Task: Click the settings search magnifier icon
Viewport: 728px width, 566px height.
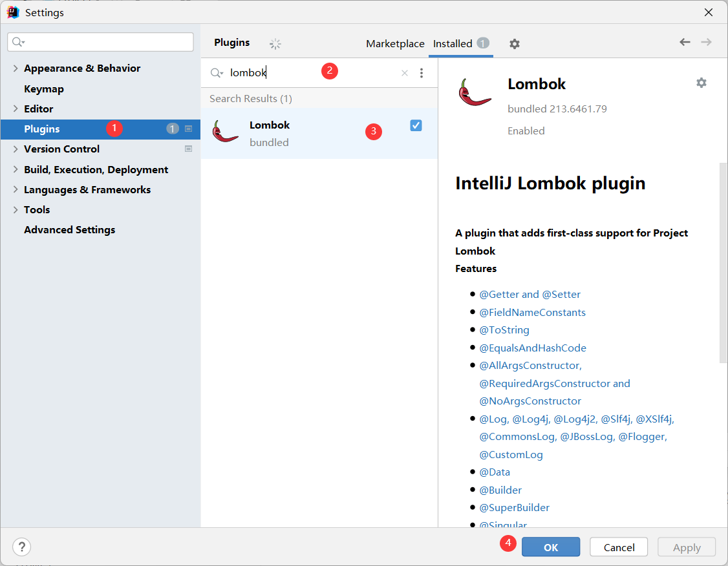Action: tap(18, 42)
